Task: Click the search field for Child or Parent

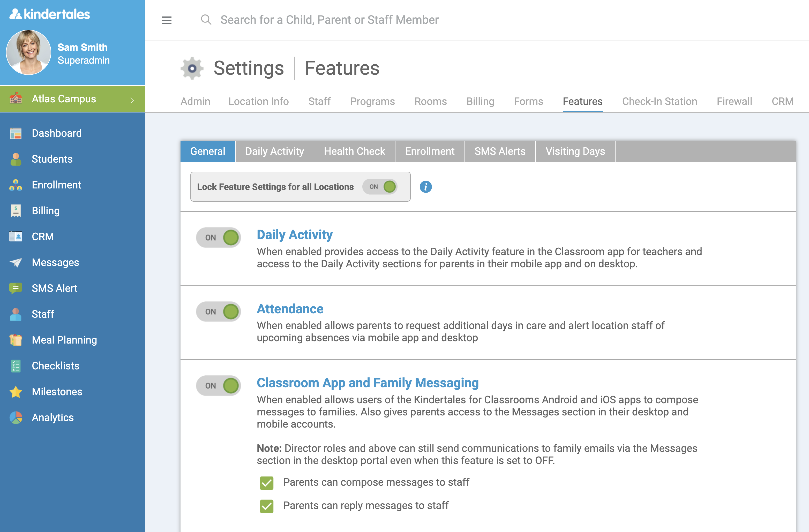Action: (329, 20)
